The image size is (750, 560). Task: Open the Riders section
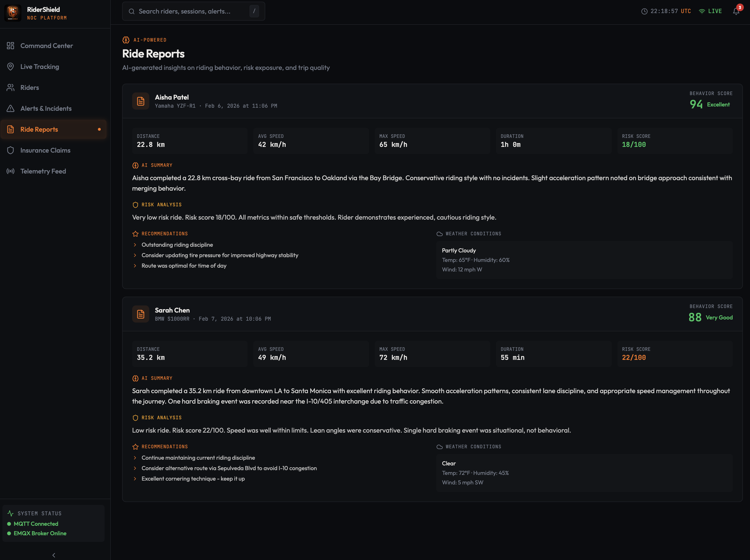30,87
